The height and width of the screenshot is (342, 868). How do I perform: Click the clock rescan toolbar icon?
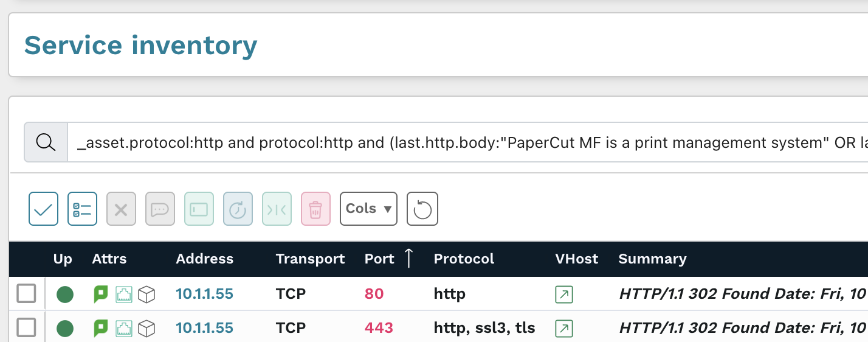pyautogui.click(x=238, y=209)
